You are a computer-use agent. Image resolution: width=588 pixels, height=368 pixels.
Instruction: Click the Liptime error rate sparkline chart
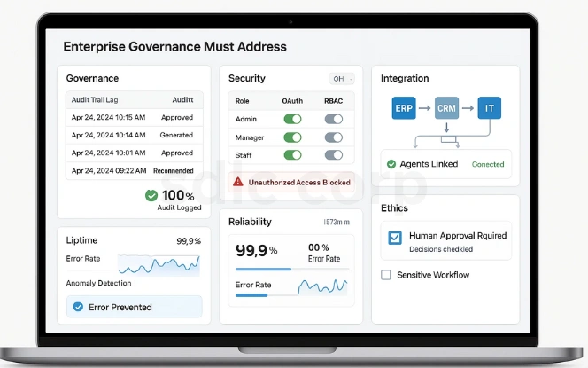(x=159, y=264)
